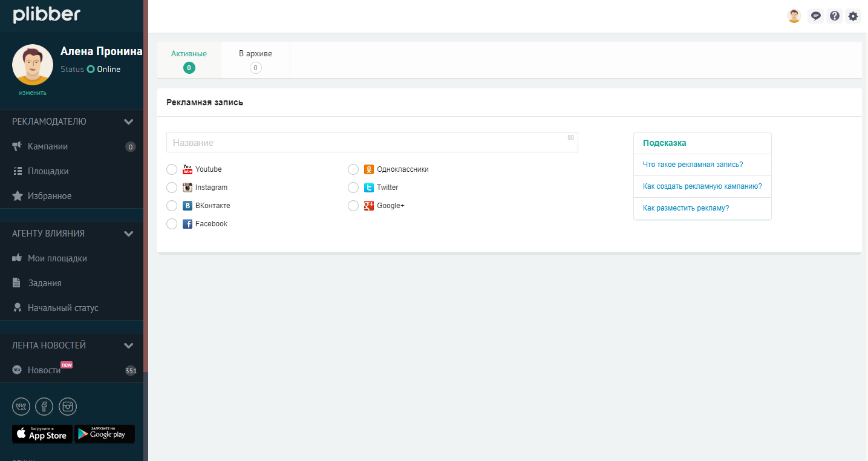This screenshot has height=461, width=868.
Task: Click the help question mark icon
Action: tap(835, 16)
